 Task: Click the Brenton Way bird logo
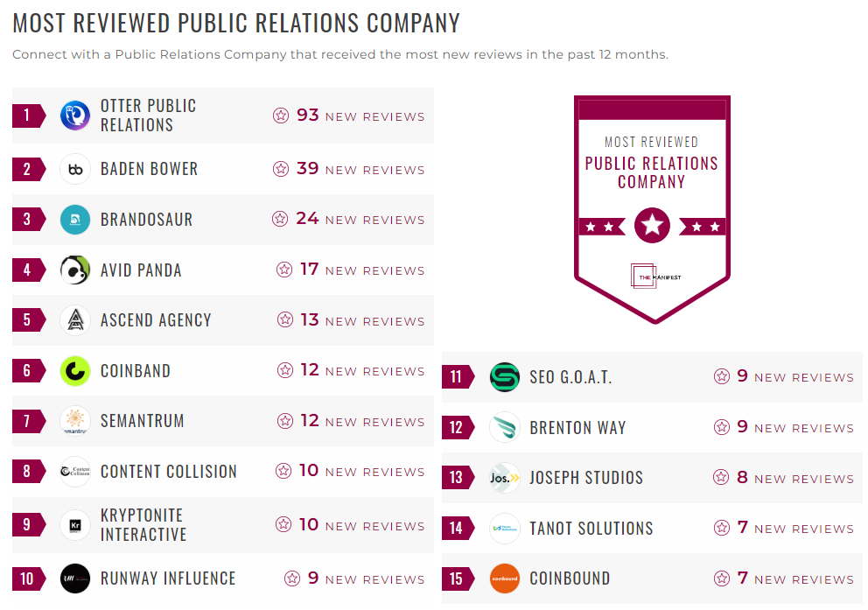(x=504, y=427)
